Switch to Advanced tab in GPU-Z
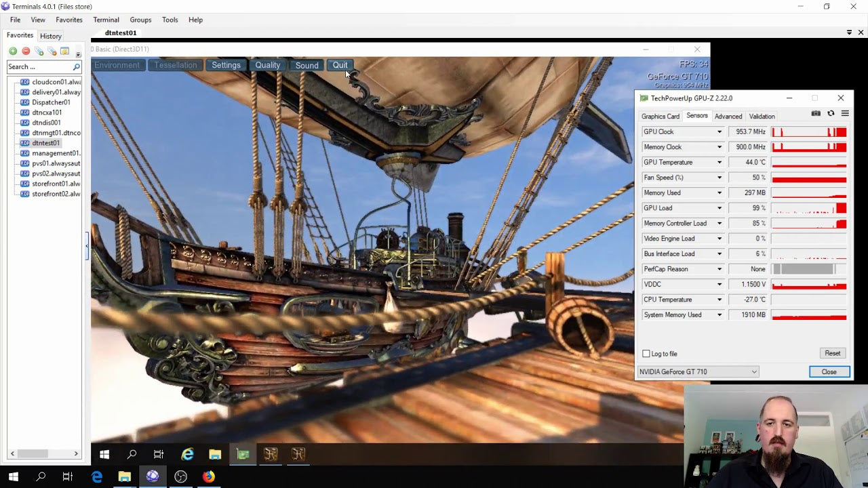Image resolution: width=868 pixels, height=488 pixels. [728, 117]
